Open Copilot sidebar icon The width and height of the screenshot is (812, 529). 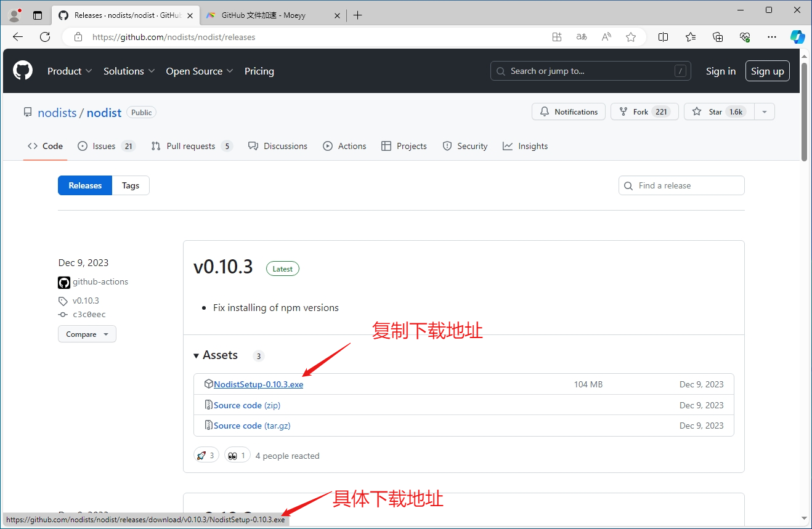click(x=798, y=37)
